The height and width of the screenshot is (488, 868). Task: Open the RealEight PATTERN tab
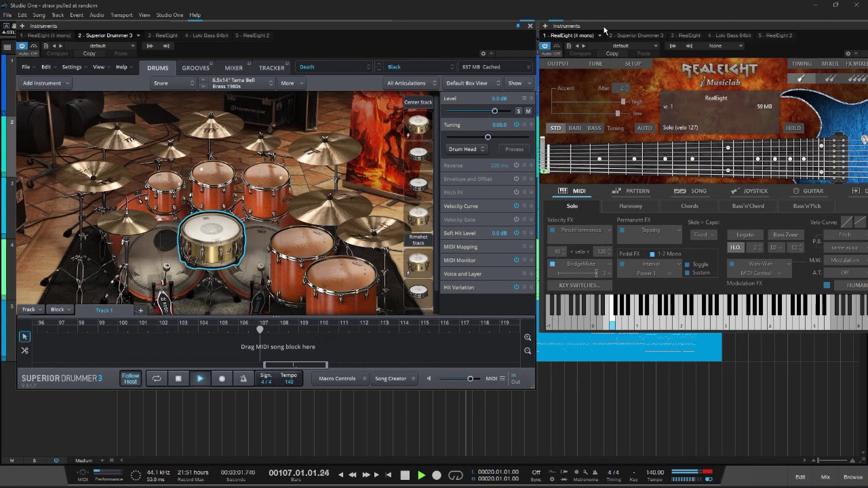point(631,191)
